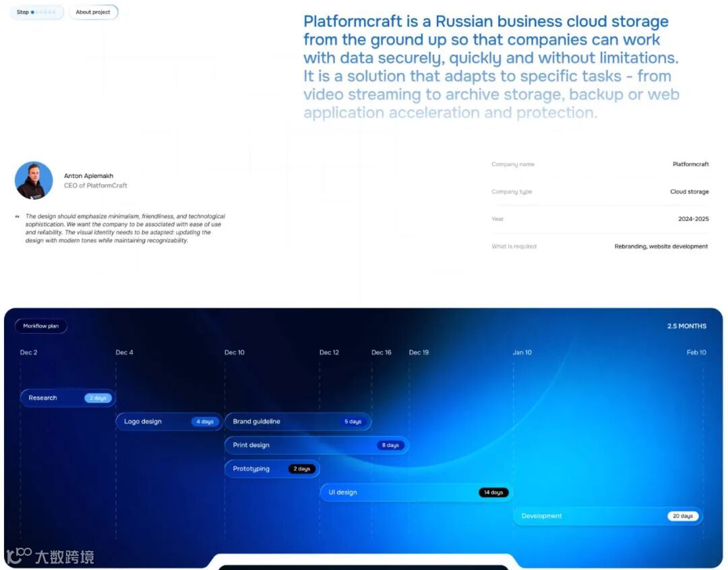The height and width of the screenshot is (570, 728).
Task: Click the Platformcraft headline paragraph
Action: tap(491, 67)
